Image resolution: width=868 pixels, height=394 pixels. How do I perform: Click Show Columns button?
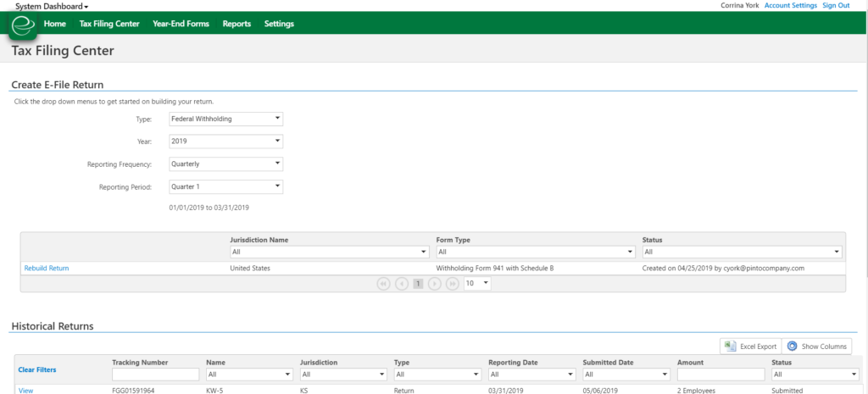[817, 346]
